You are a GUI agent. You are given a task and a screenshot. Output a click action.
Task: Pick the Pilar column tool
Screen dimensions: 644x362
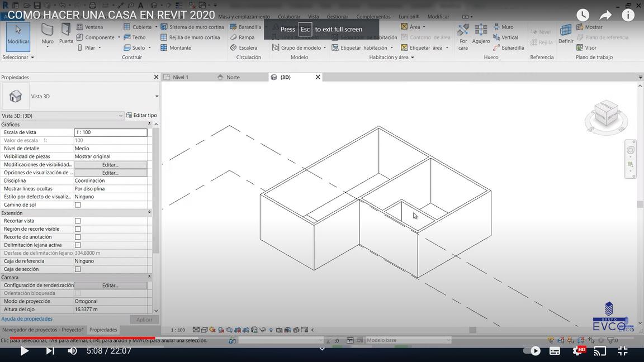(86, 47)
